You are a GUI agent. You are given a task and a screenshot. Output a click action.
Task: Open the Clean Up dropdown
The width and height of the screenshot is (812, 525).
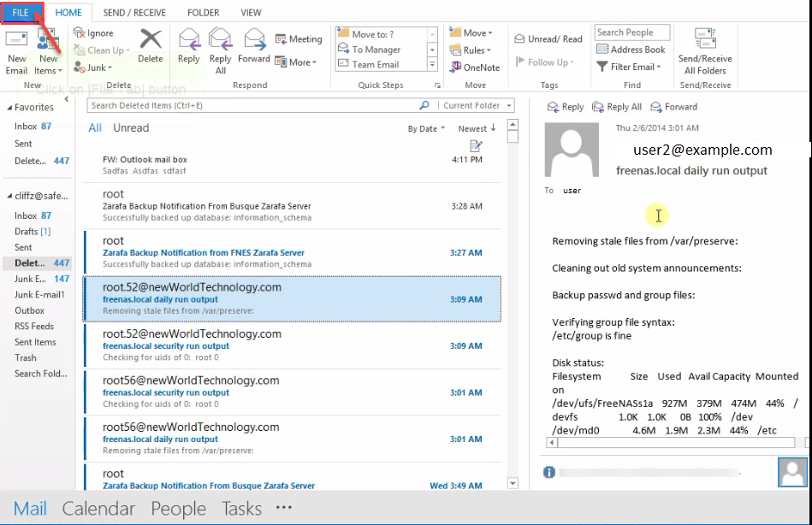[x=102, y=50]
